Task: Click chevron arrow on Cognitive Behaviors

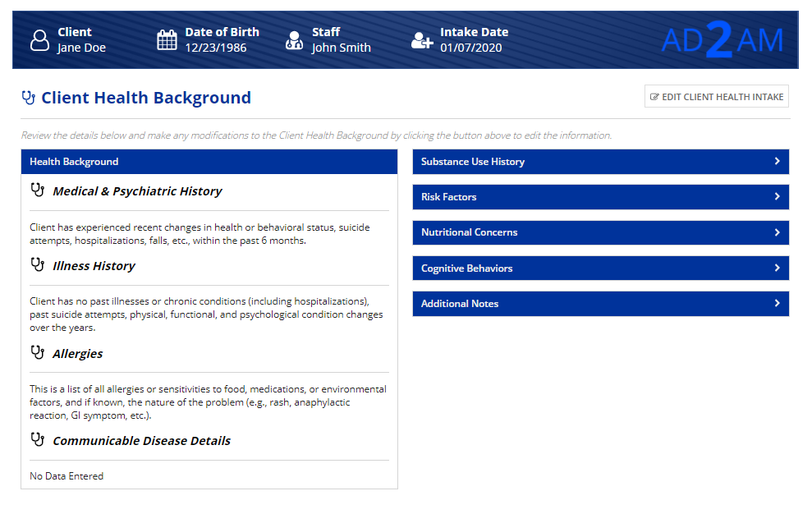Action: (778, 268)
